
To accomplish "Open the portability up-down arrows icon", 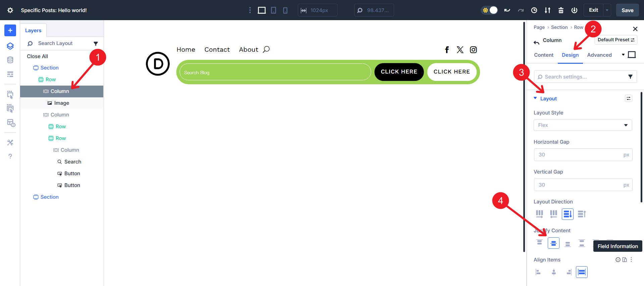I will tap(547, 10).
